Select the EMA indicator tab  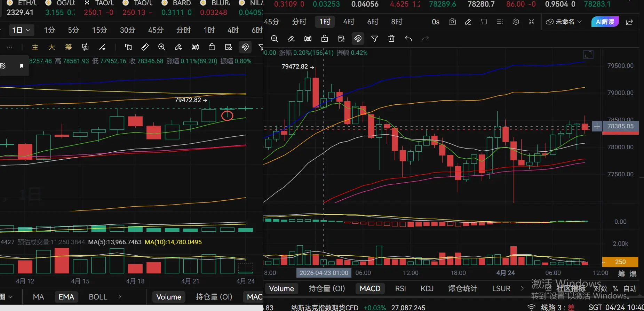[66, 297]
